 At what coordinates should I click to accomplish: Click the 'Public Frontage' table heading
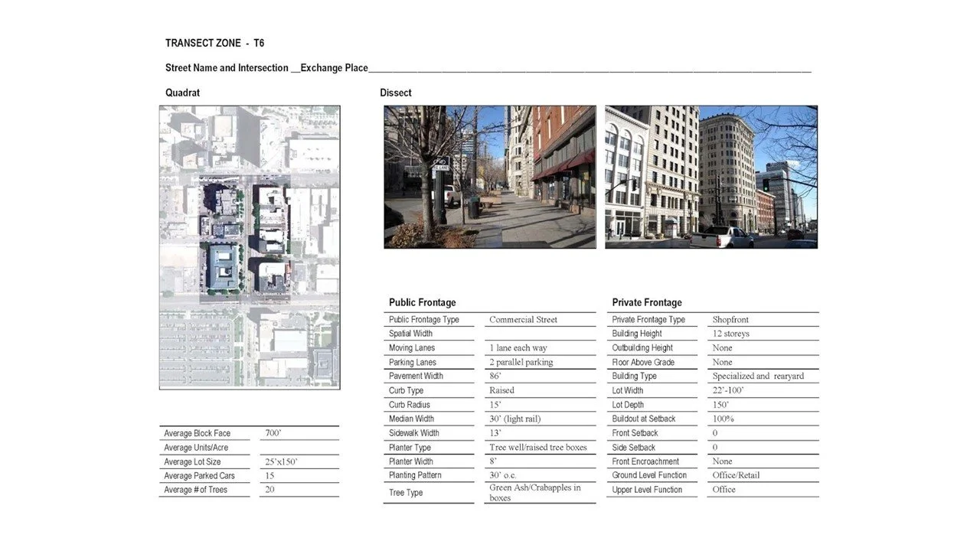click(x=422, y=302)
